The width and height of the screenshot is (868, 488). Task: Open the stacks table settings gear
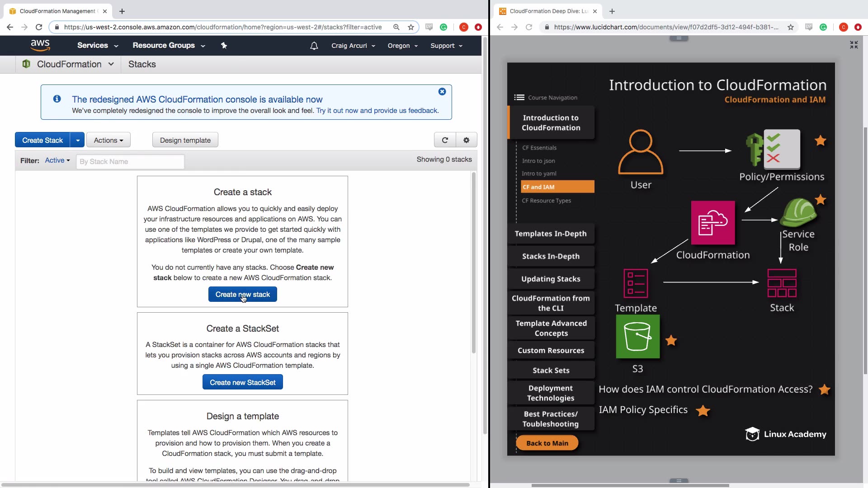tap(466, 140)
